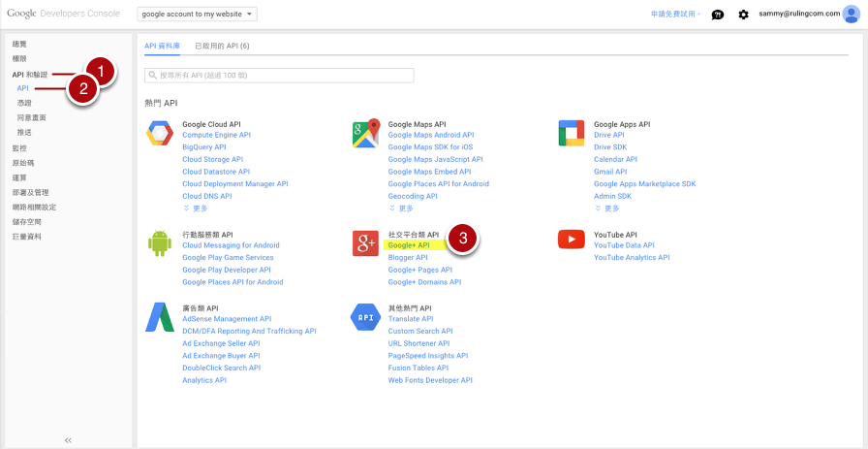
Task: Open the YouTube Data API link
Action: point(625,245)
